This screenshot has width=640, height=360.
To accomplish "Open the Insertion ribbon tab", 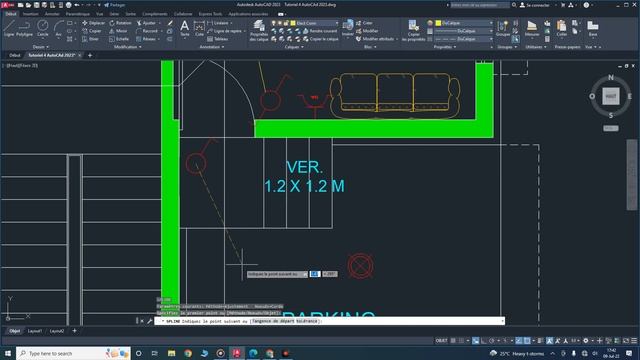I will [x=31, y=14].
